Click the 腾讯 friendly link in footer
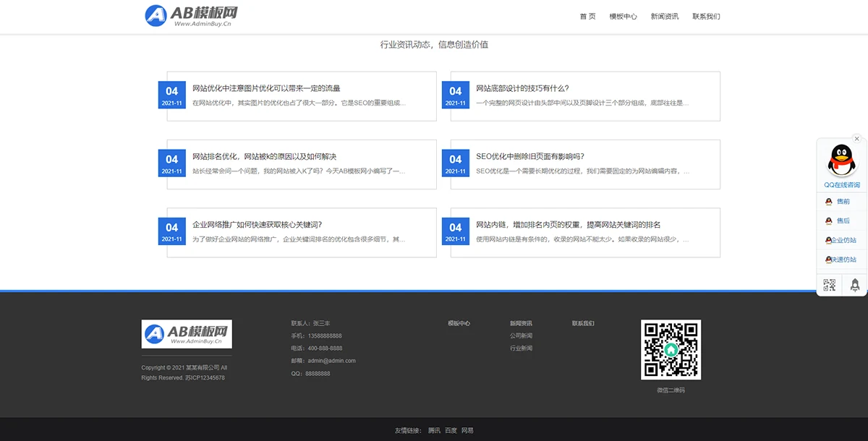The width and height of the screenshot is (868, 441). pos(434,430)
